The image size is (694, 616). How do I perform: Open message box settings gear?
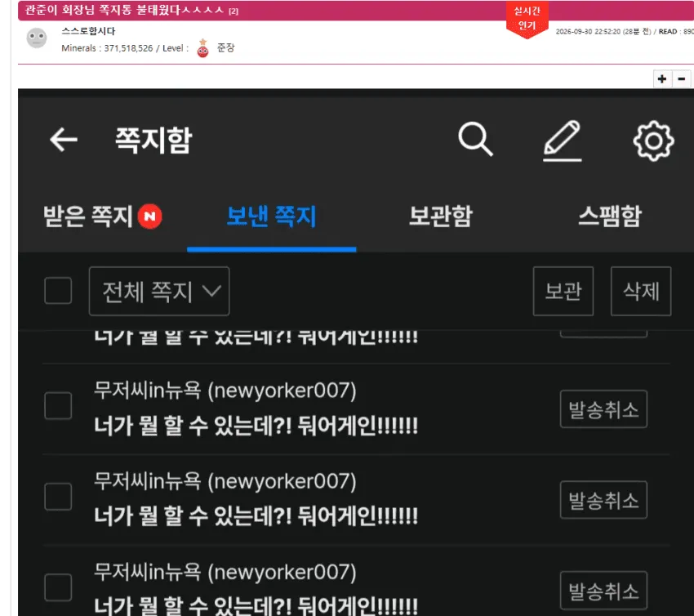653,141
